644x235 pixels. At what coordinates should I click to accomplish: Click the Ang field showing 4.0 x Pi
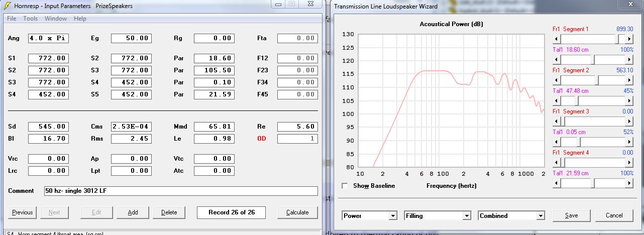(x=48, y=38)
